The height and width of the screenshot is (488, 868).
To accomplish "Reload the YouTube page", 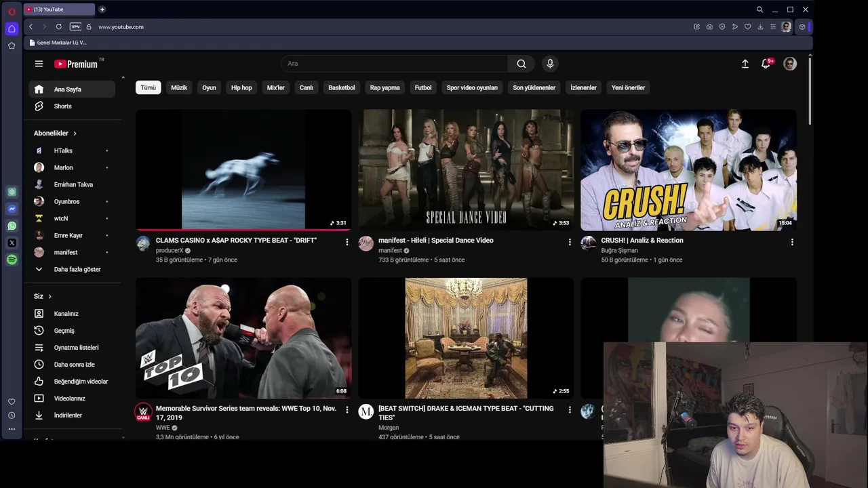I will point(59,27).
